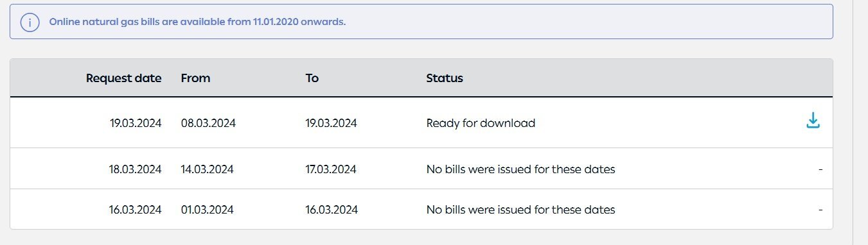Click To date 17.03.2024
The width and height of the screenshot is (868, 245).
click(x=331, y=169)
